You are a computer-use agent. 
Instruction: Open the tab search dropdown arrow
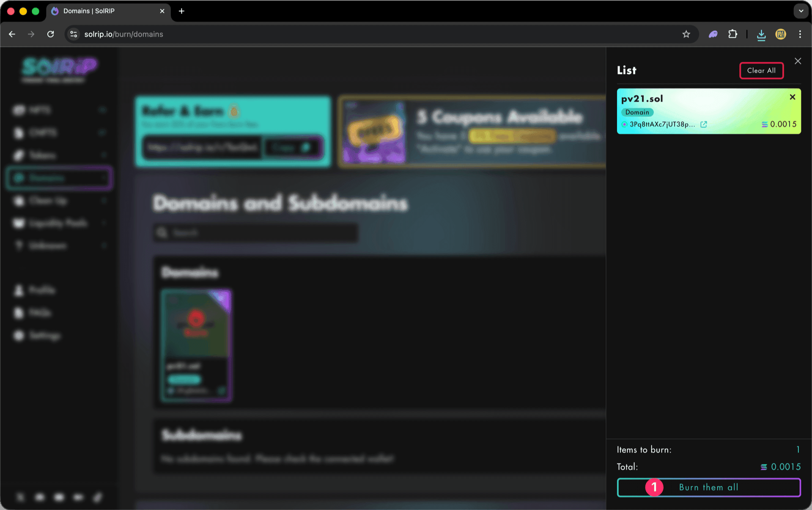point(801,11)
